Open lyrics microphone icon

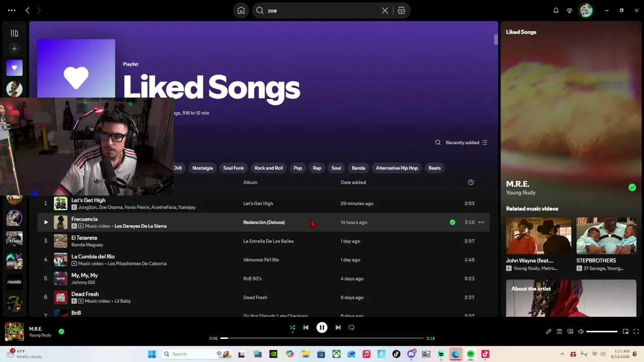(x=548, y=332)
